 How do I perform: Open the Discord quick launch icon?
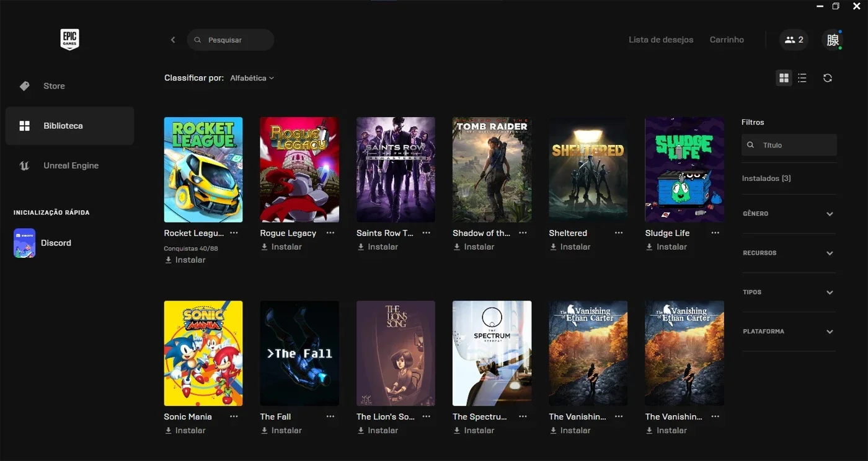[x=24, y=243]
